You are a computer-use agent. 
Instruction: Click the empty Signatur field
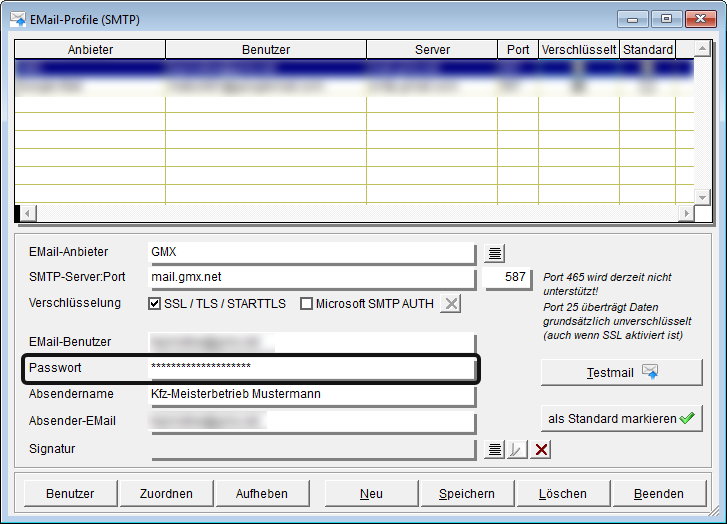tap(312, 449)
